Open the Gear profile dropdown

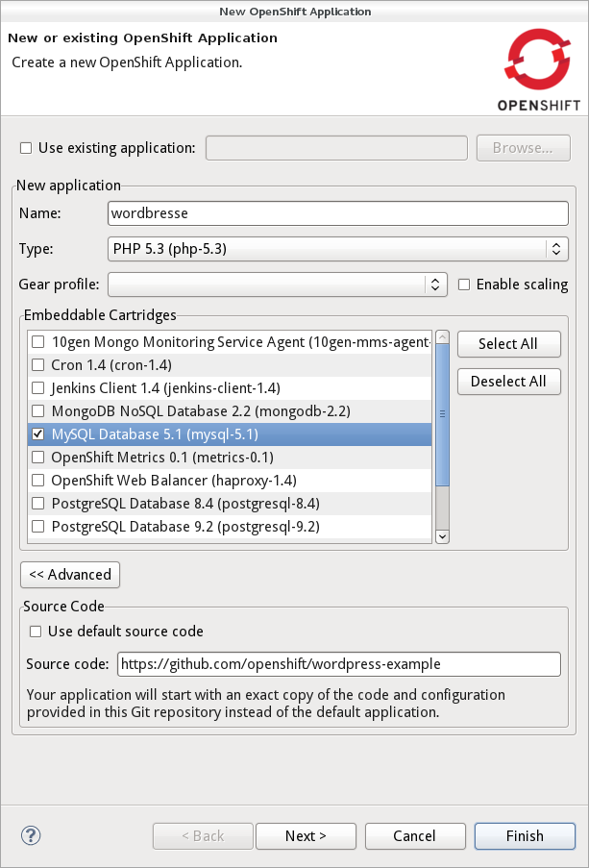[x=278, y=285]
